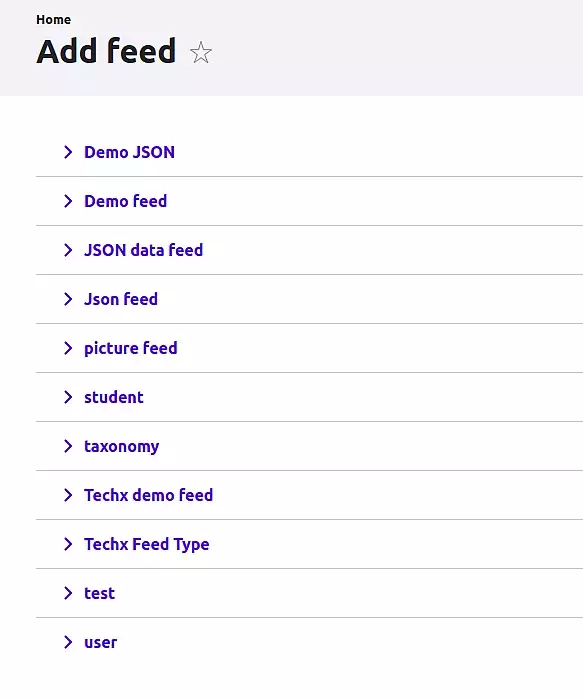Viewport: 583px width, 699px height.
Task: Click the chevron beside test
Action: tap(68, 593)
